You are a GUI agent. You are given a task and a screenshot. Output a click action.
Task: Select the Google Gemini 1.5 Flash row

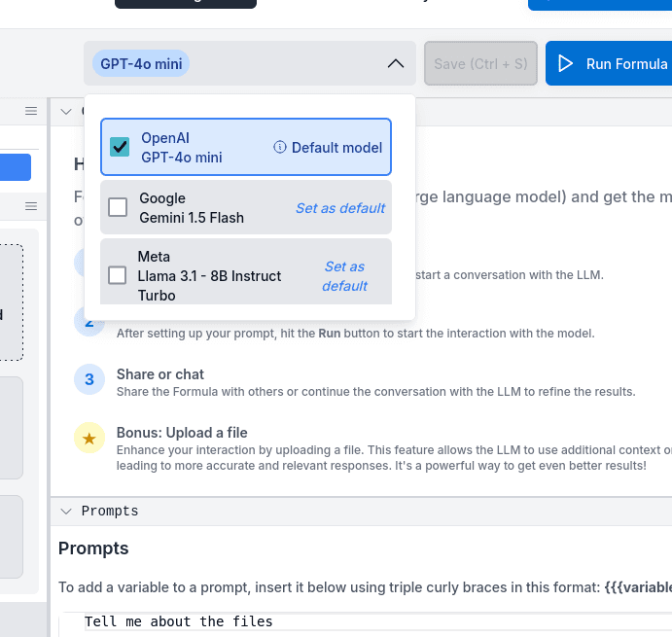(x=246, y=207)
